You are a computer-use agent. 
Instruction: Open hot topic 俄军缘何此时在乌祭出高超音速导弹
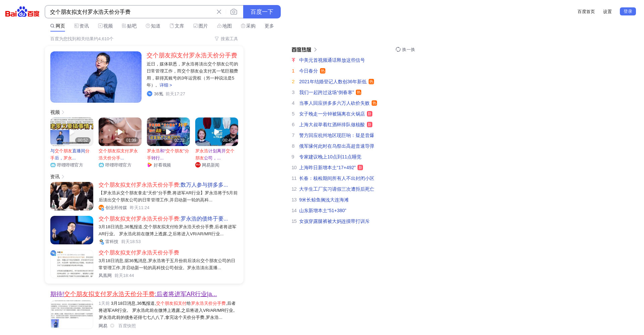[x=336, y=146]
